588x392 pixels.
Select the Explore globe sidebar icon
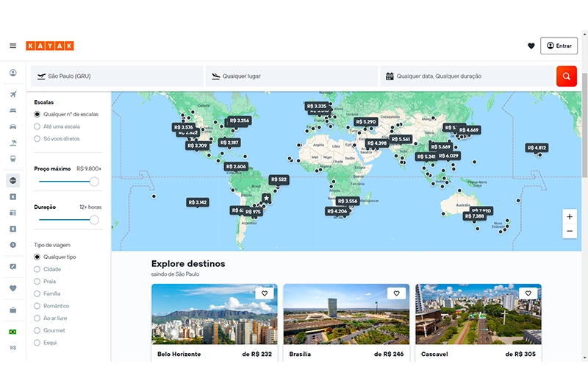coord(13,180)
